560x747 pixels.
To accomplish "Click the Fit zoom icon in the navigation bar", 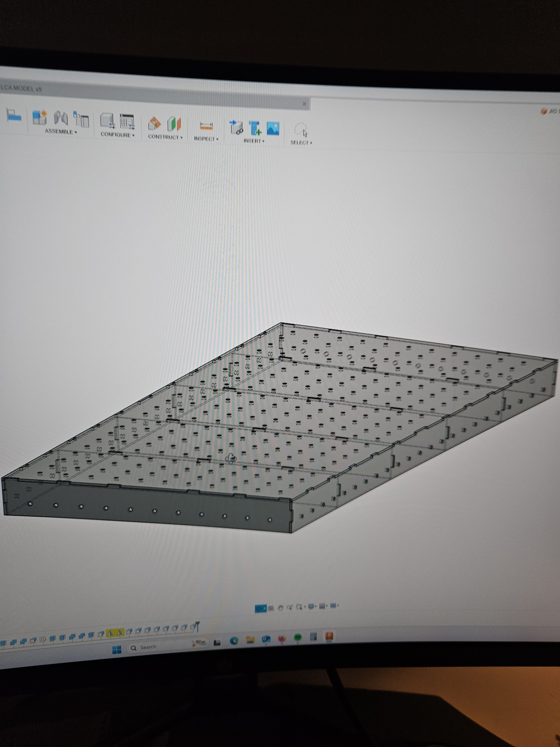I will tap(299, 606).
